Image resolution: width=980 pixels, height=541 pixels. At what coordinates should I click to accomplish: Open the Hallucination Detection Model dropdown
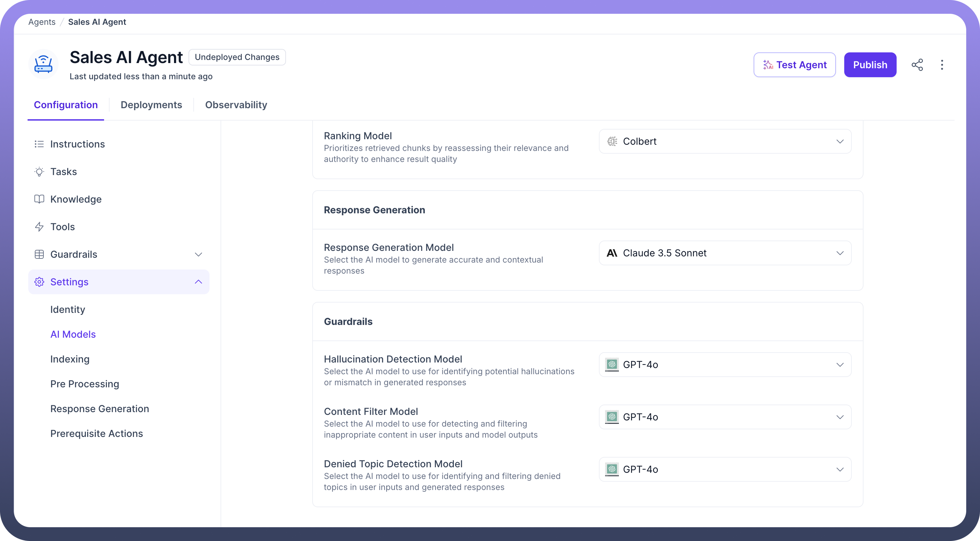(725, 365)
